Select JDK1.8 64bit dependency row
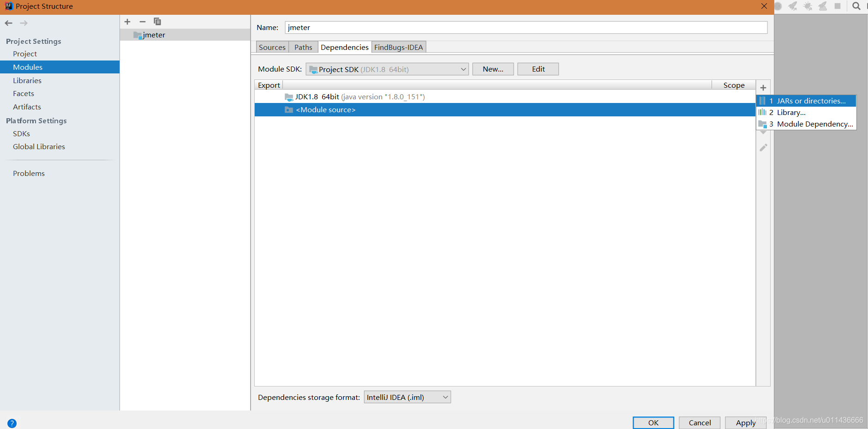This screenshot has height=429, width=868. click(505, 97)
